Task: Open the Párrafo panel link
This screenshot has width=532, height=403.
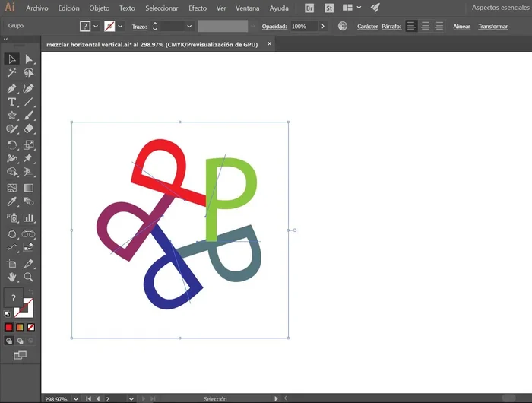Action: click(x=391, y=26)
